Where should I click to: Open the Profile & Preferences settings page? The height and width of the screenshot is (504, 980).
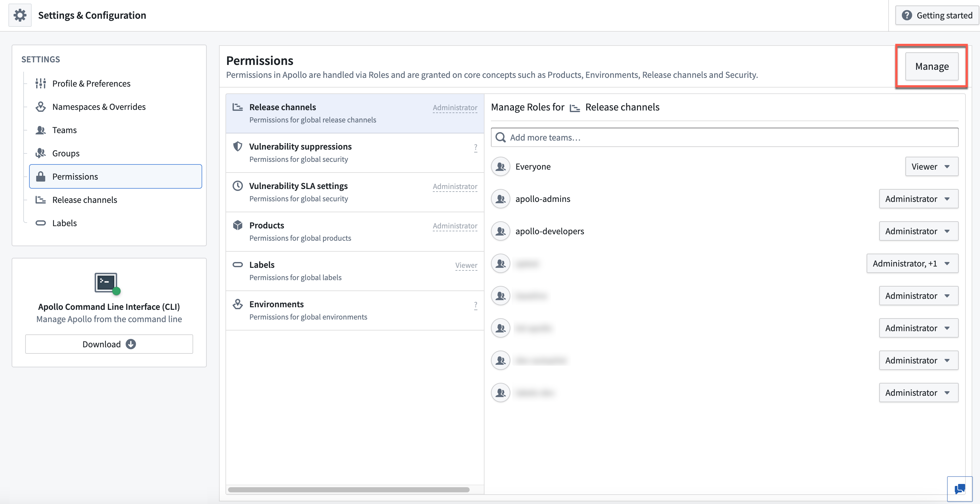pos(115,83)
